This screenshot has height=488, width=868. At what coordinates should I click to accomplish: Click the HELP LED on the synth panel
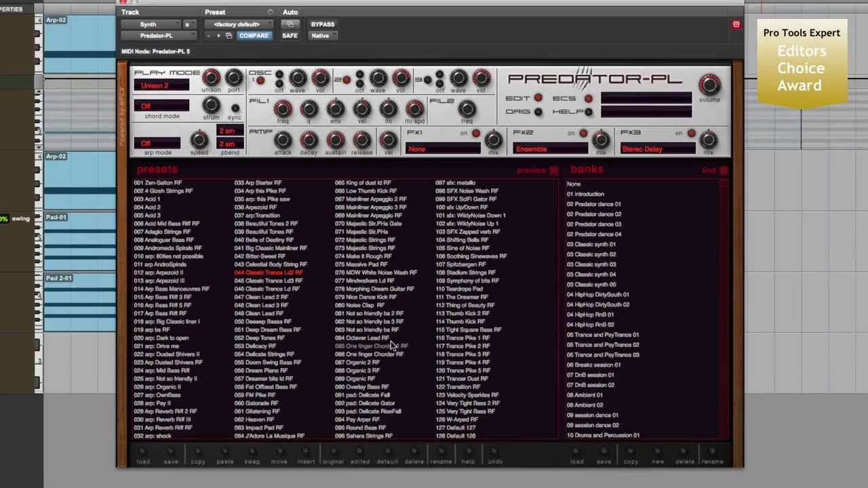588,112
